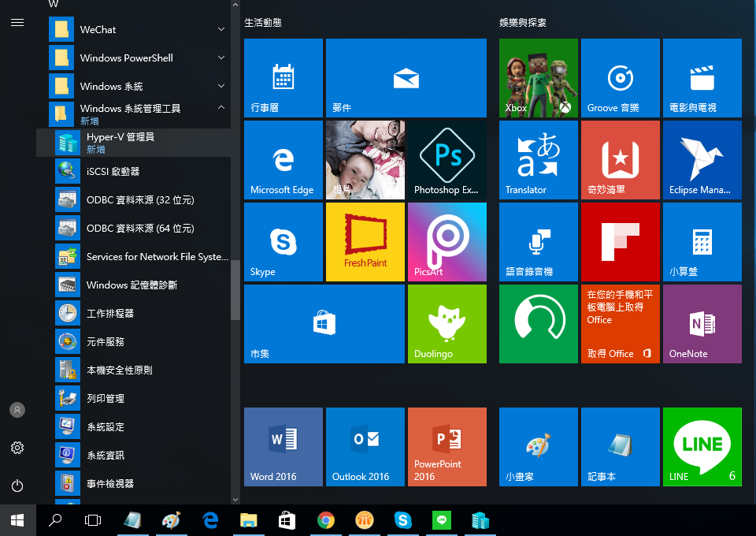Open the Calculator tile (小算盤)

pos(702,242)
